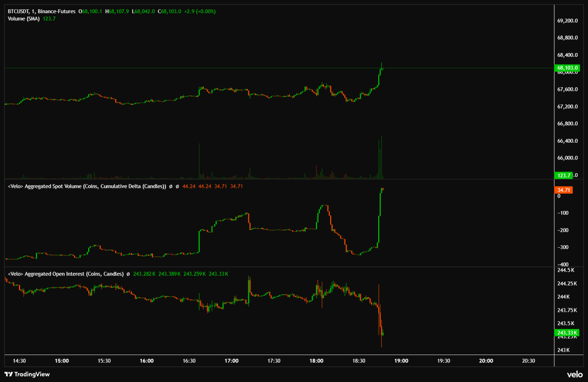This screenshot has height=382, width=588.
Task: Click the 18:30 time axis label
Action: (359, 361)
